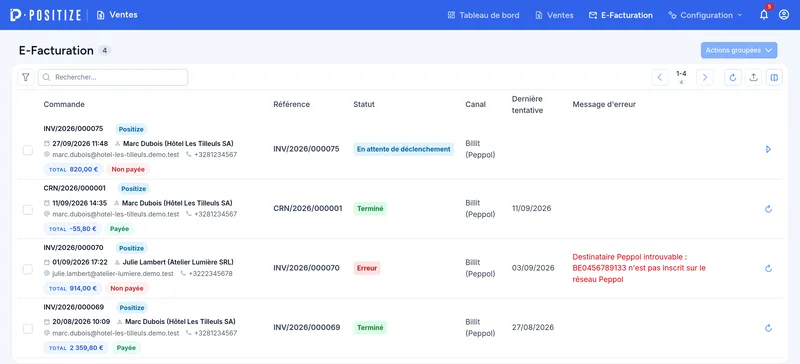Click last attempt date 03/09/2026
The width and height of the screenshot is (800, 364).
point(533,268)
